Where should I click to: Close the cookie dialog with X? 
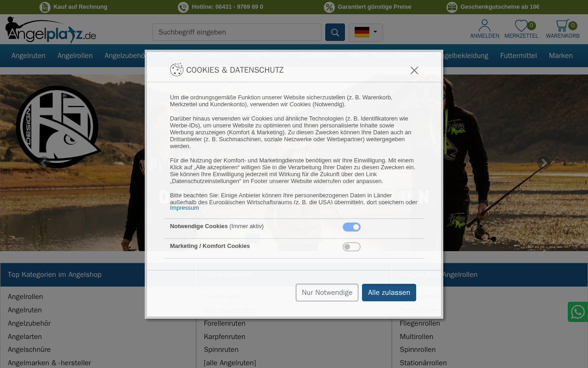click(414, 70)
